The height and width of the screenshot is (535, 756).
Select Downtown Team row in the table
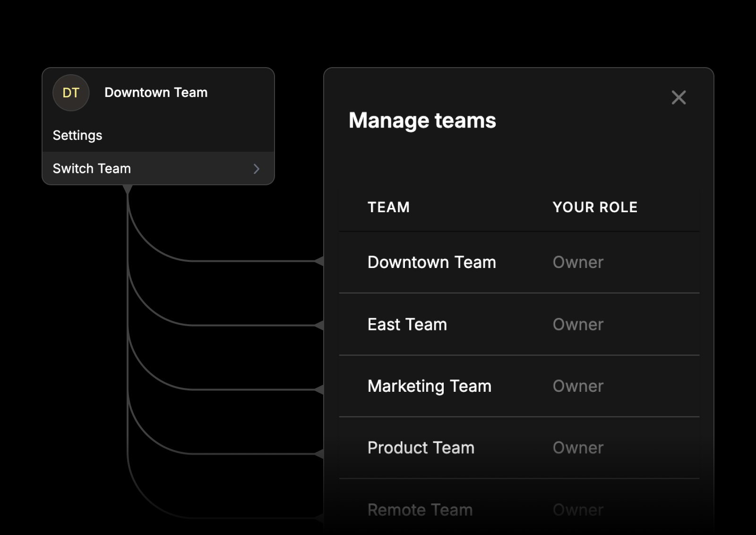[519, 262]
